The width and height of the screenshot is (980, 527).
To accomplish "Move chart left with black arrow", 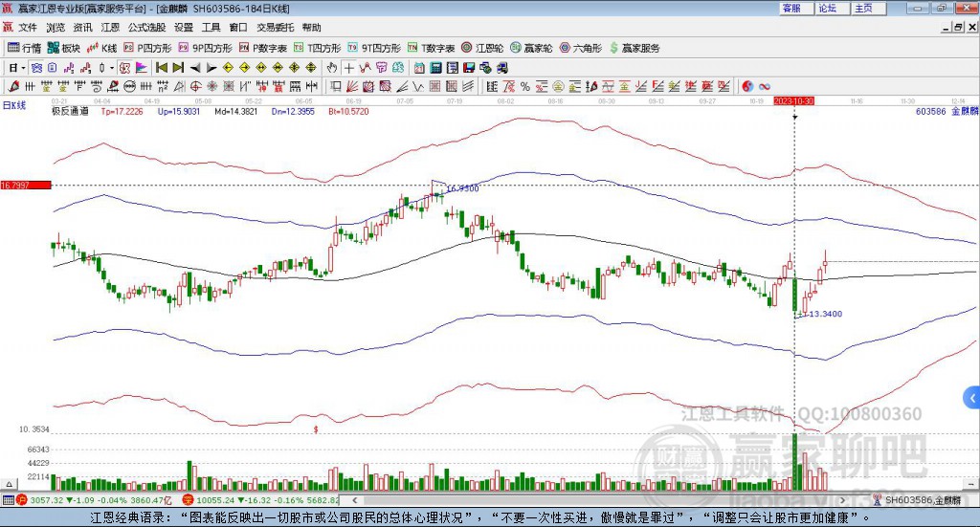I will click(x=195, y=68).
